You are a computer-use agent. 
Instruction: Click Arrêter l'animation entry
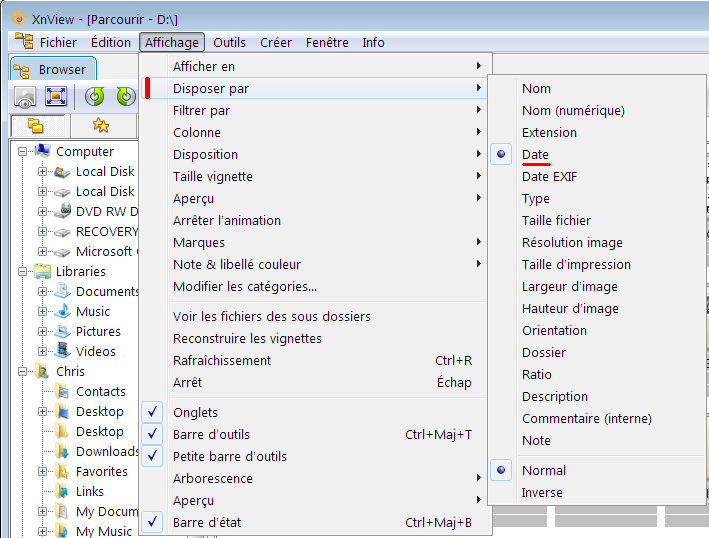[x=315, y=221]
